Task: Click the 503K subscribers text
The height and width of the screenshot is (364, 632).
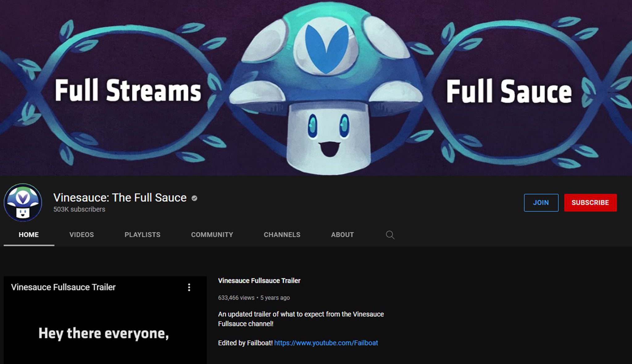Action: tap(79, 209)
